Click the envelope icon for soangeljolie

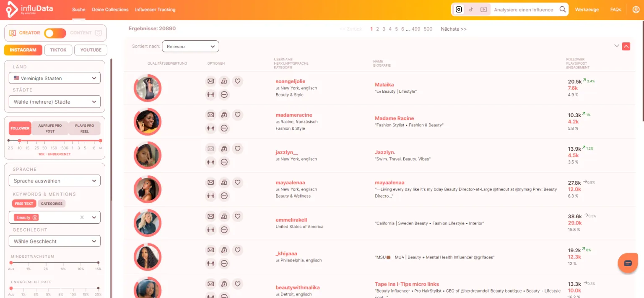211,81
